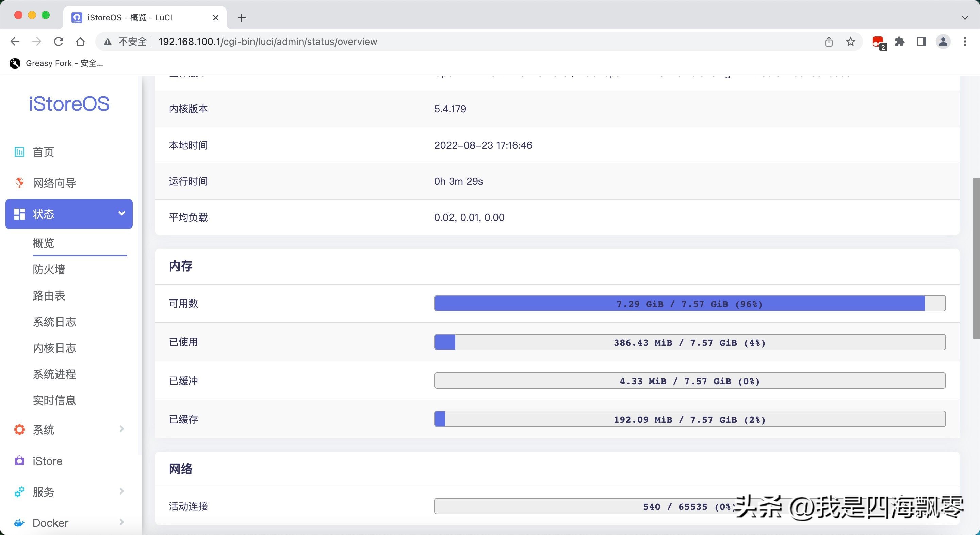Open the 网络向导 globe icon
The height and width of the screenshot is (535, 980).
[19, 183]
